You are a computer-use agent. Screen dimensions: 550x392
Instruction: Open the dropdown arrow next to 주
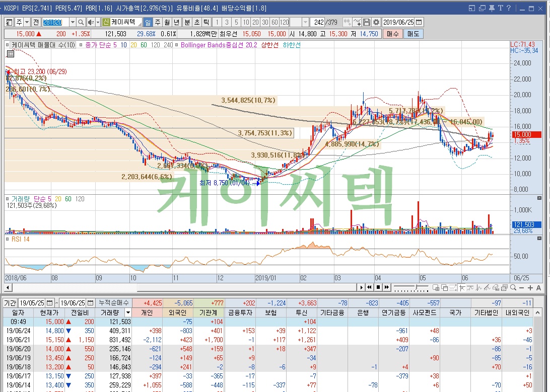tap(27, 23)
